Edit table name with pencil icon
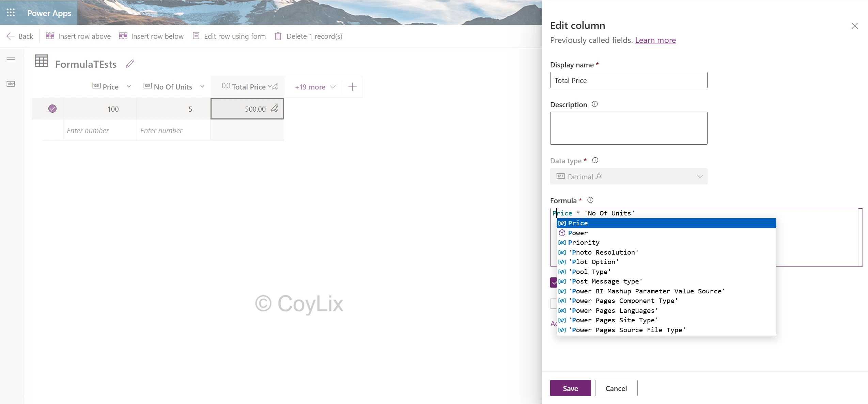The height and width of the screenshot is (404, 868). [130, 64]
